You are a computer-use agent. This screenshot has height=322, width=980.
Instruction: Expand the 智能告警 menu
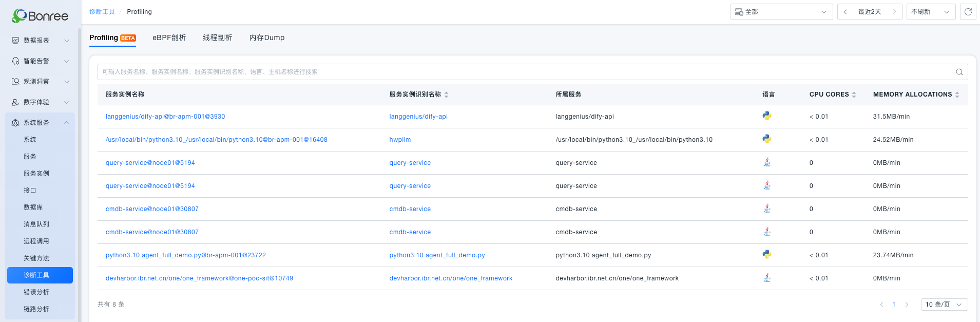tap(67, 61)
